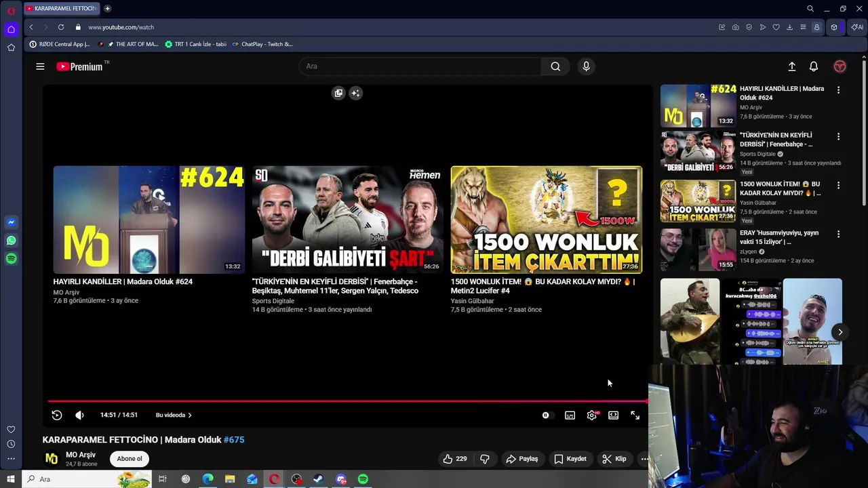
Task: Expand Bu videoda chapters chevron
Action: point(190,415)
